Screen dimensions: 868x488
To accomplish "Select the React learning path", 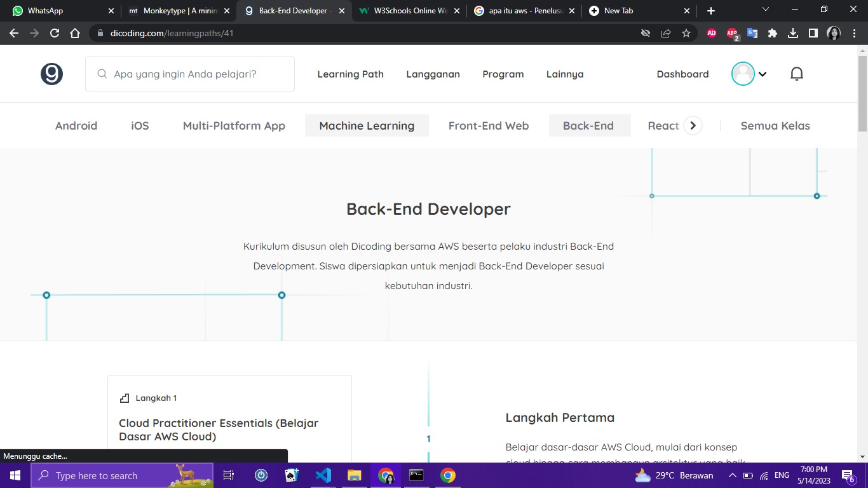I will tap(663, 125).
